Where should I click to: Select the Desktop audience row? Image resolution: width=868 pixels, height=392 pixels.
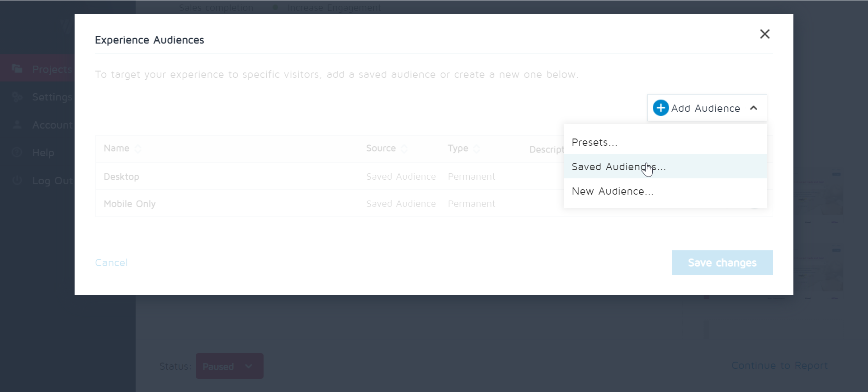pos(122,177)
